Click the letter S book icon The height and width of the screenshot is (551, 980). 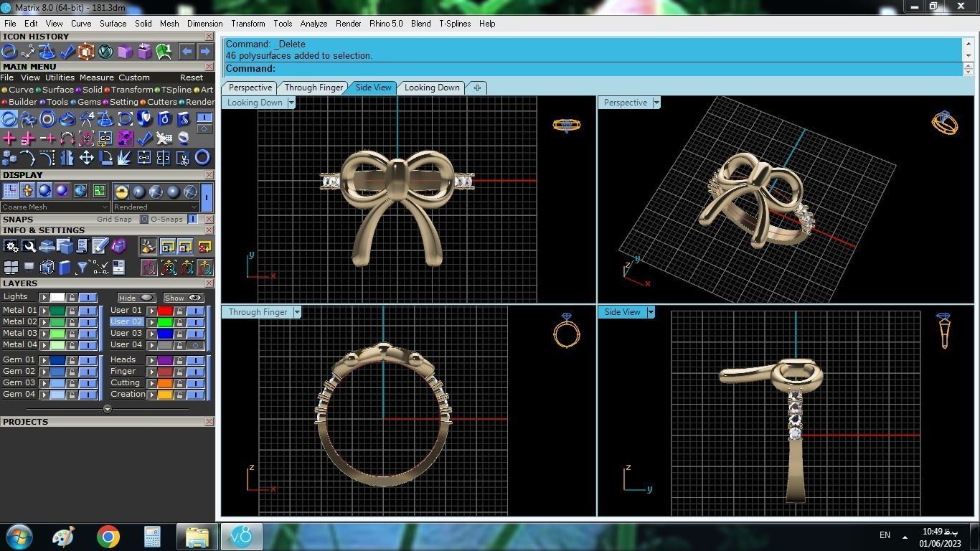[x=183, y=118]
